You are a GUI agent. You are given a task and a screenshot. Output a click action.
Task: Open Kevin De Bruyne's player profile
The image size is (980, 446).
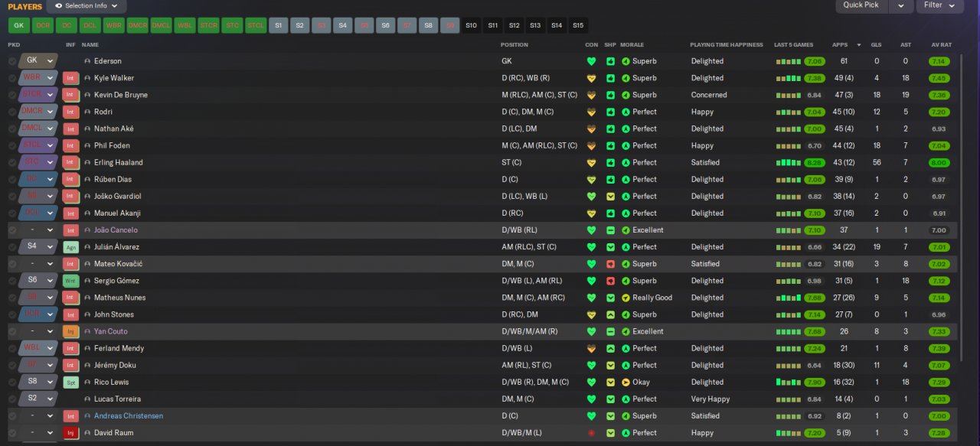coord(121,95)
